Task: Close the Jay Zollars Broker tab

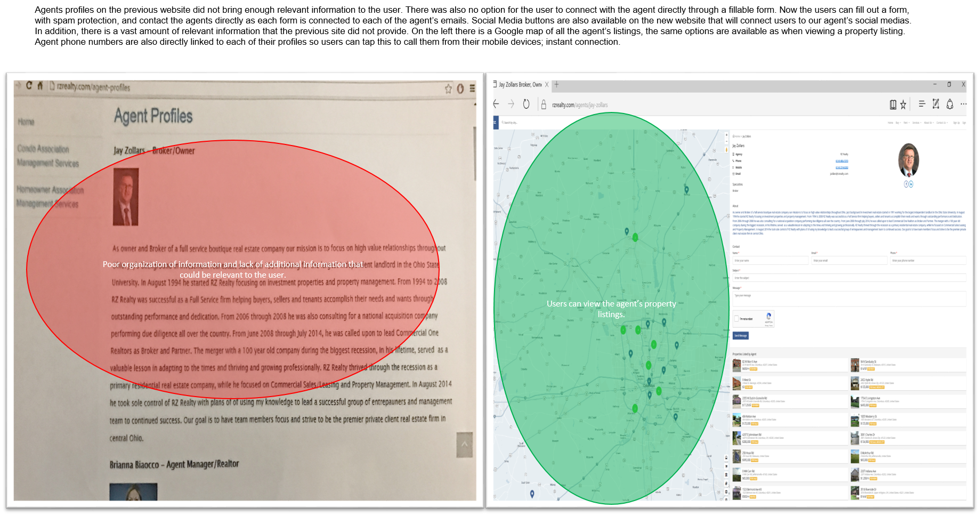Action: click(x=547, y=85)
